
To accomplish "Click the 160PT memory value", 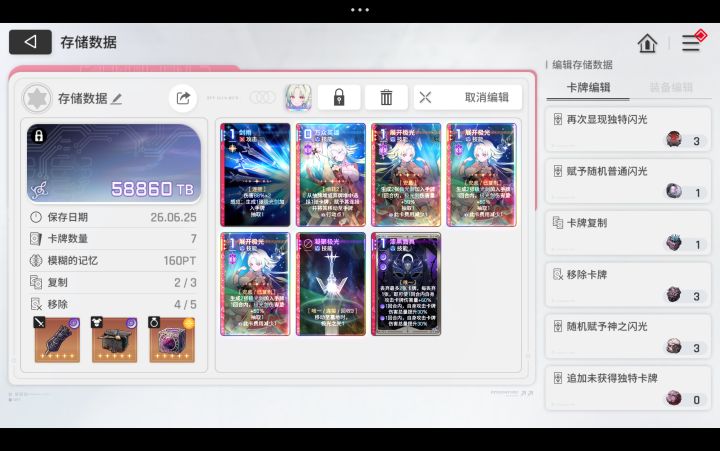I will point(180,261).
